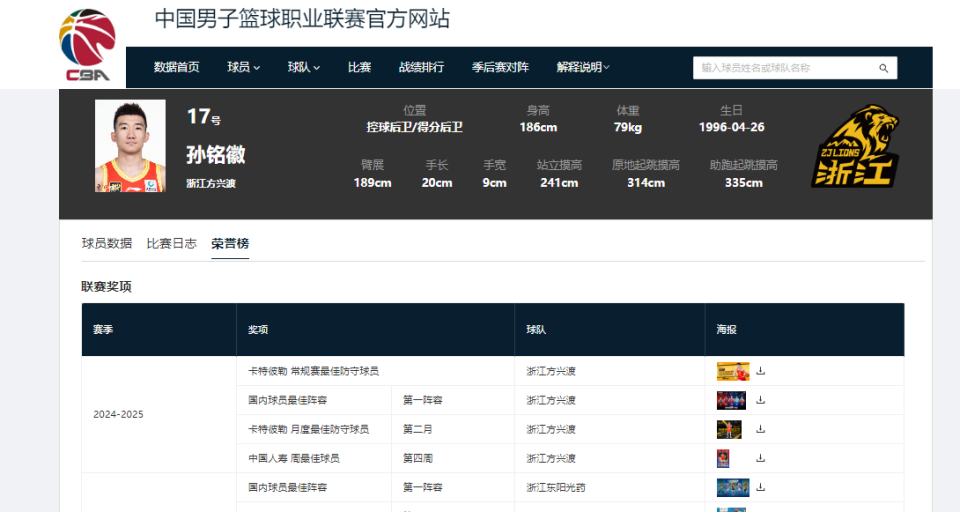The width and height of the screenshot is (960, 512).
Task: Click the site title 中国男子篮球职业联赛官方网站
Action: tap(302, 19)
